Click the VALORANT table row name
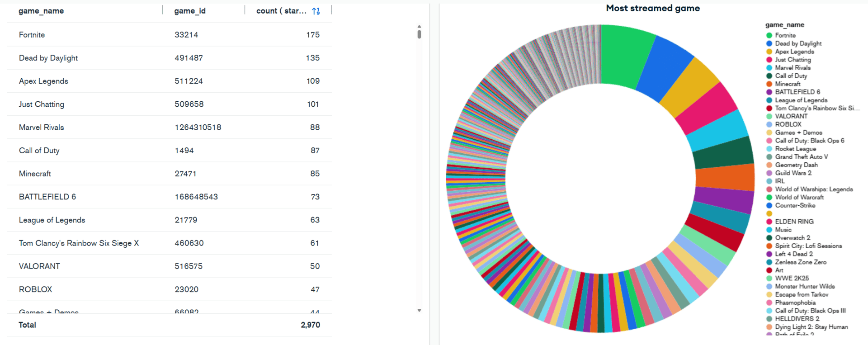The width and height of the screenshot is (868, 345). click(39, 266)
